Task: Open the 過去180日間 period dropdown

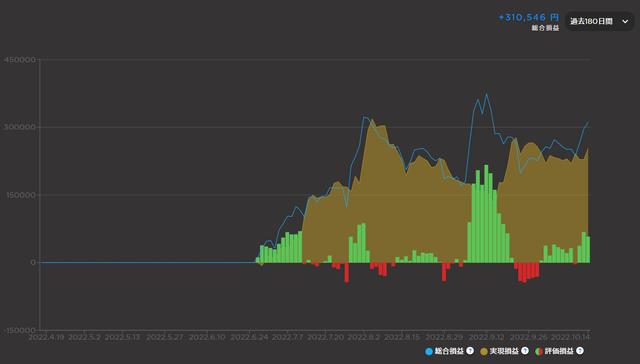Action: (599, 21)
